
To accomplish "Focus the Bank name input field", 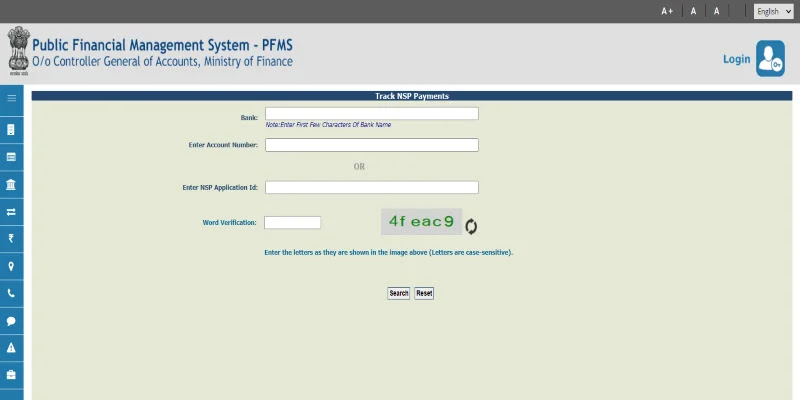I will (x=371, y=114).
